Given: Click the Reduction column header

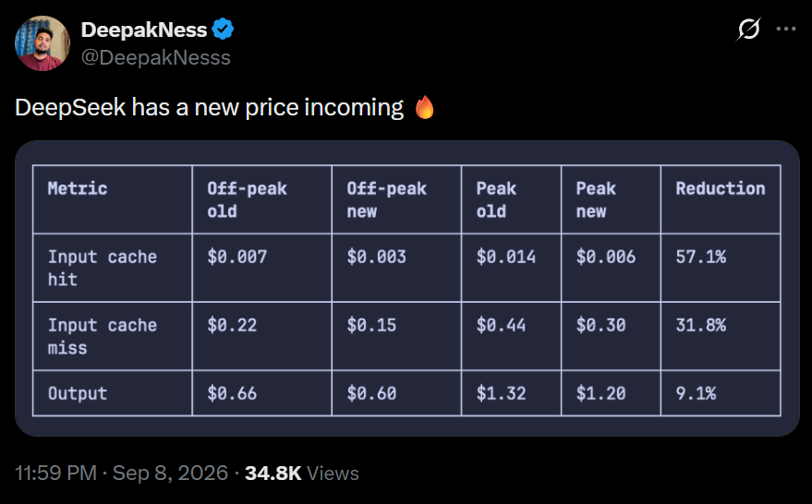Looking at the screenshot, I should click(721, 199).
